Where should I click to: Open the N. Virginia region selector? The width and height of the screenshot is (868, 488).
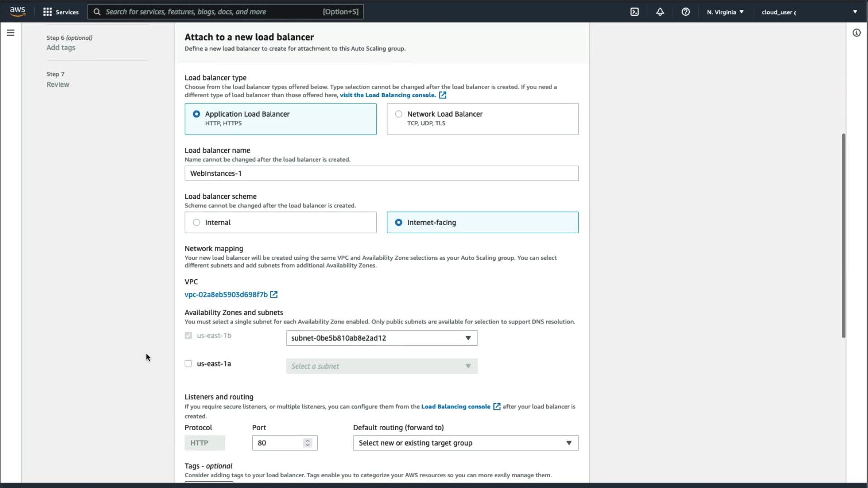(725, 12)
